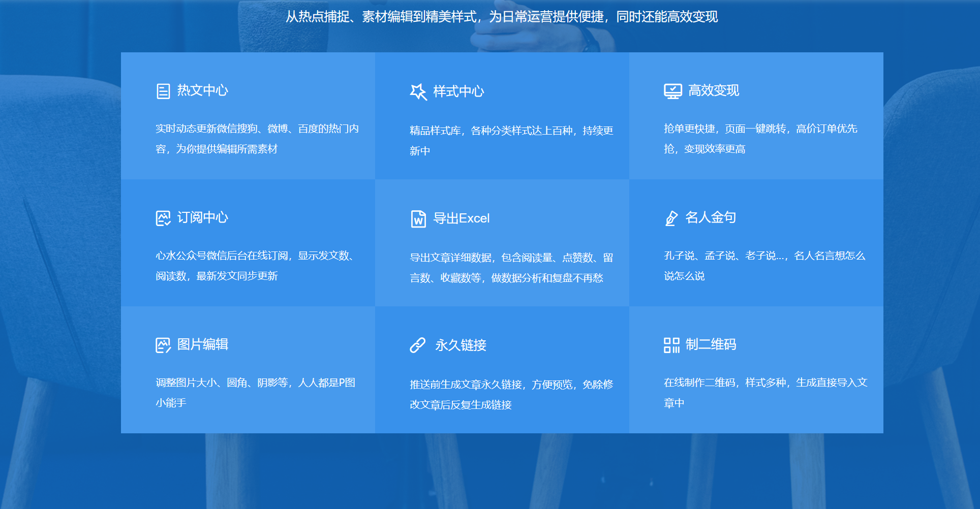
Task: Click the description starting 精品样式库
Action: (x=511, y=141)
